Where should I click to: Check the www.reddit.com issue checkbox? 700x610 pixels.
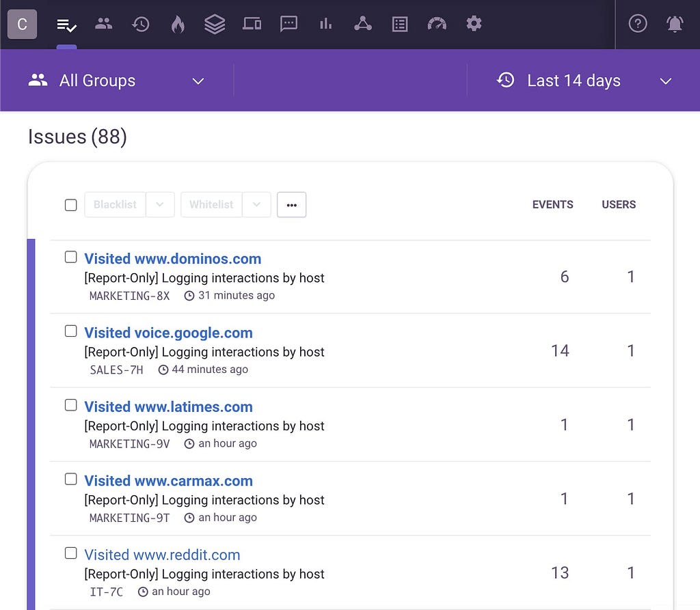(x=70, y=553)
